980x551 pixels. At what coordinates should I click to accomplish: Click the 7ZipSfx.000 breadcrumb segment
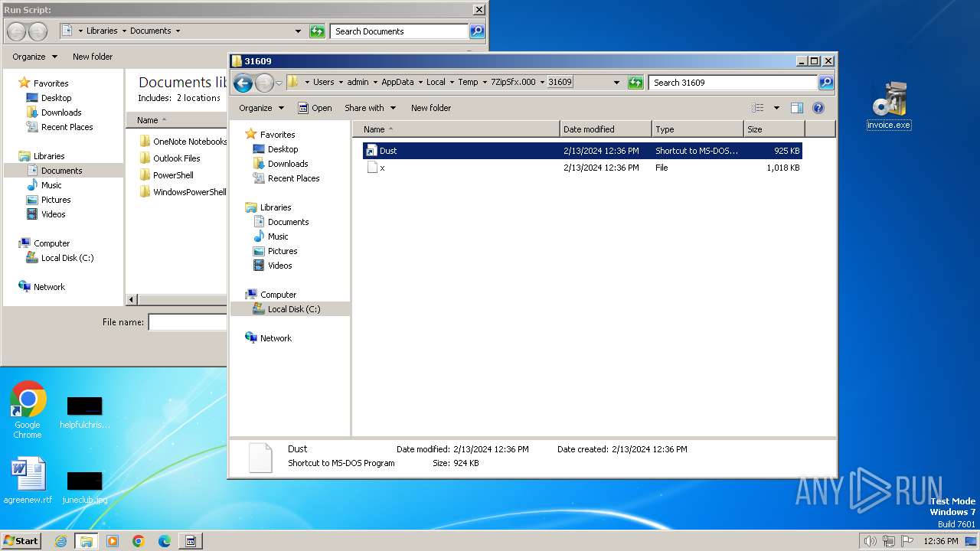pyautogui.click(x=513, y=83)
